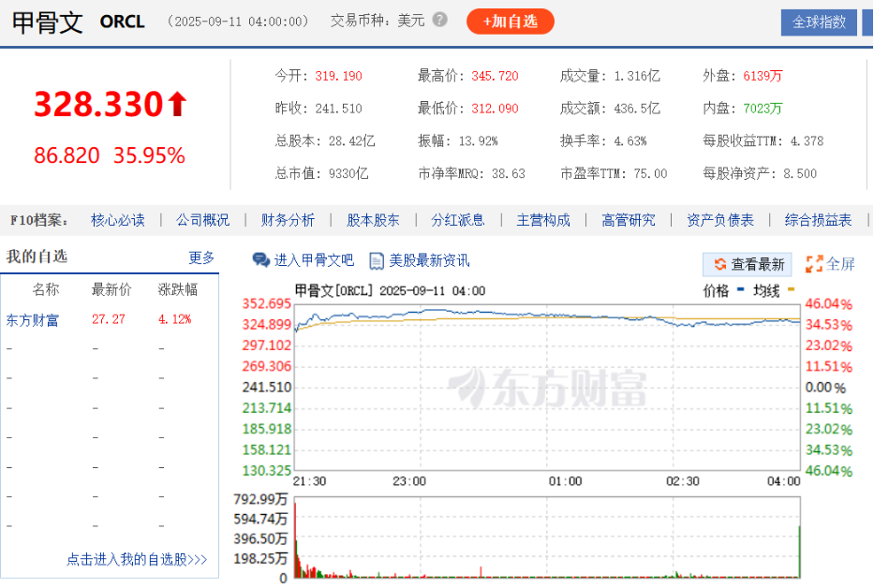Click the fullscreen 全屏 expand icon

pyautogui.click(x=814, y=264)
